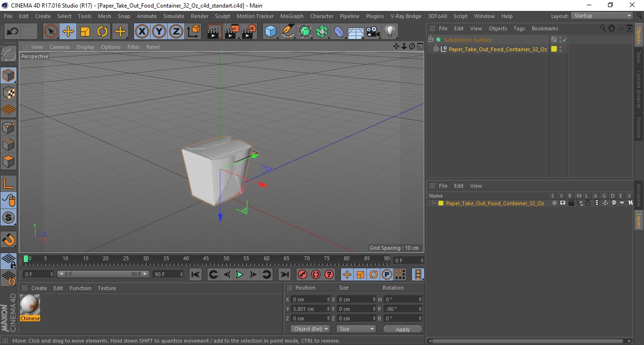Toggle the Viewport Solo S icon
This screenshot has width=644, height=345.
(9, 218)
